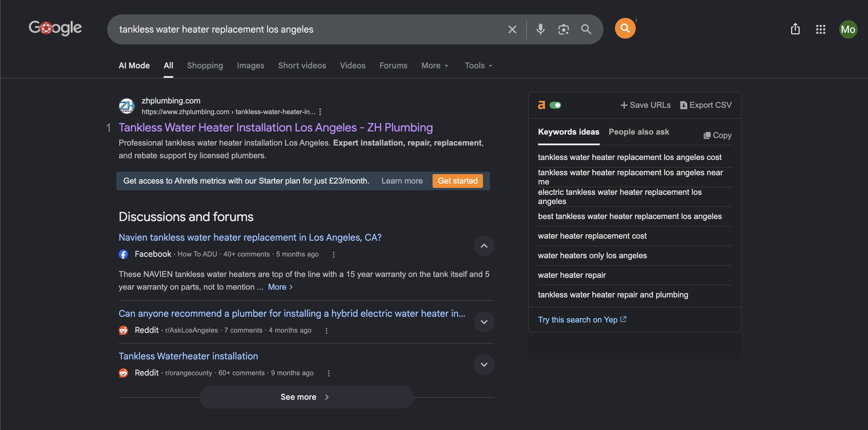Select the People also ask tab
This screenshot has height=430, width=868.
pyautogui.click(x=639, y=132)
